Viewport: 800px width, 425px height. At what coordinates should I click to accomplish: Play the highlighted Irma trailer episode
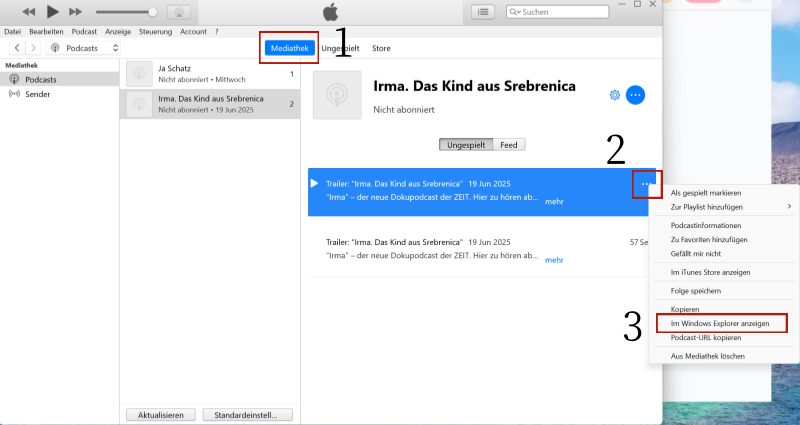(x=314, y=183)
